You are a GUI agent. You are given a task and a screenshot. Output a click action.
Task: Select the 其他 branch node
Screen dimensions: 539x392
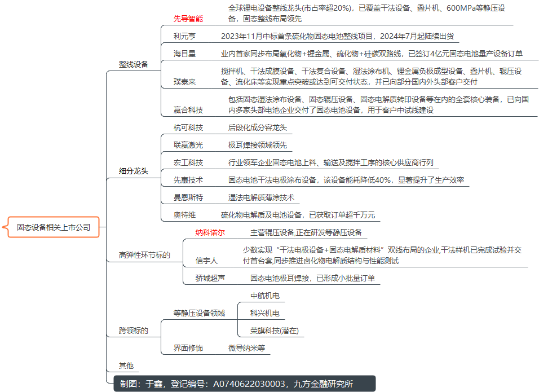tap(126, 365)
